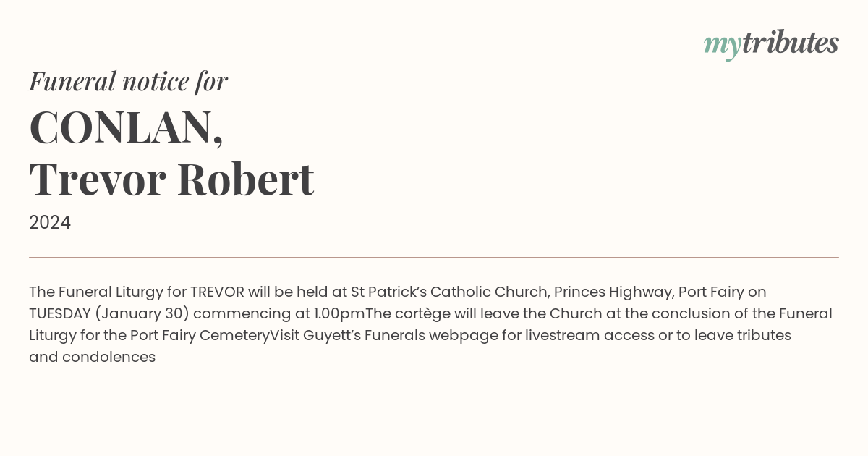This screenshot has height=456, width=868.
Task: Click the name Trevor Robert
Action: click(x=171, y=180)
